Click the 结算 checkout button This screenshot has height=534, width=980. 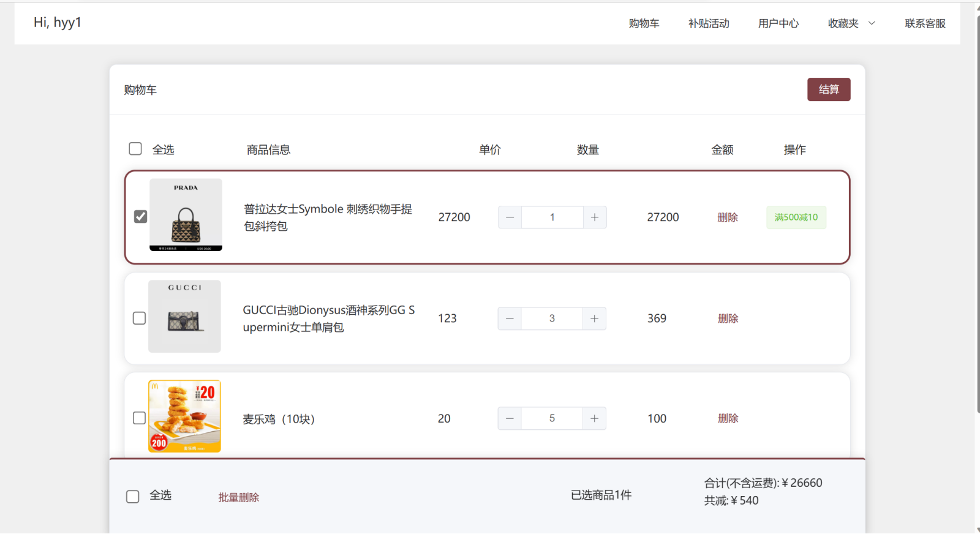coord(828,89)
